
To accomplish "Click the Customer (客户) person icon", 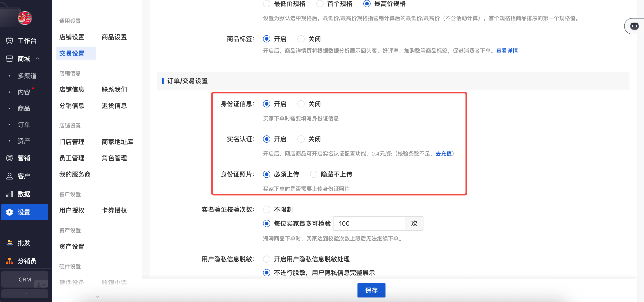I will tap(9, 176).
